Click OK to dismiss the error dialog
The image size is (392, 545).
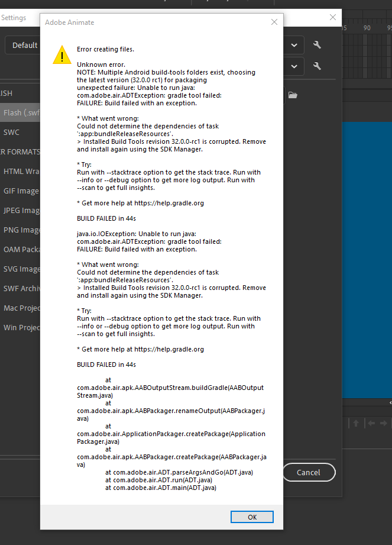(x=252, y=517)
